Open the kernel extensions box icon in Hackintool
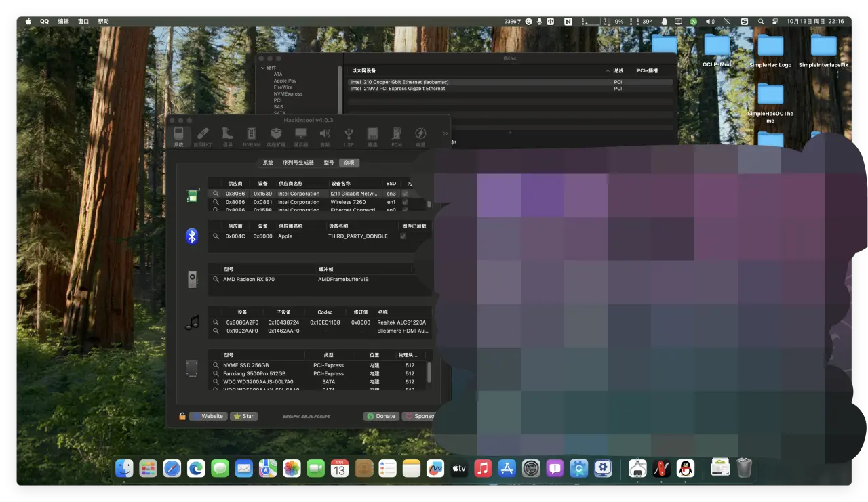 [276, 136]
